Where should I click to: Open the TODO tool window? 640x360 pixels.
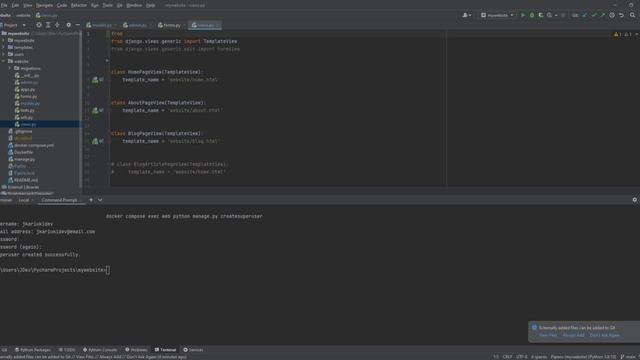(x=67, y=350)
